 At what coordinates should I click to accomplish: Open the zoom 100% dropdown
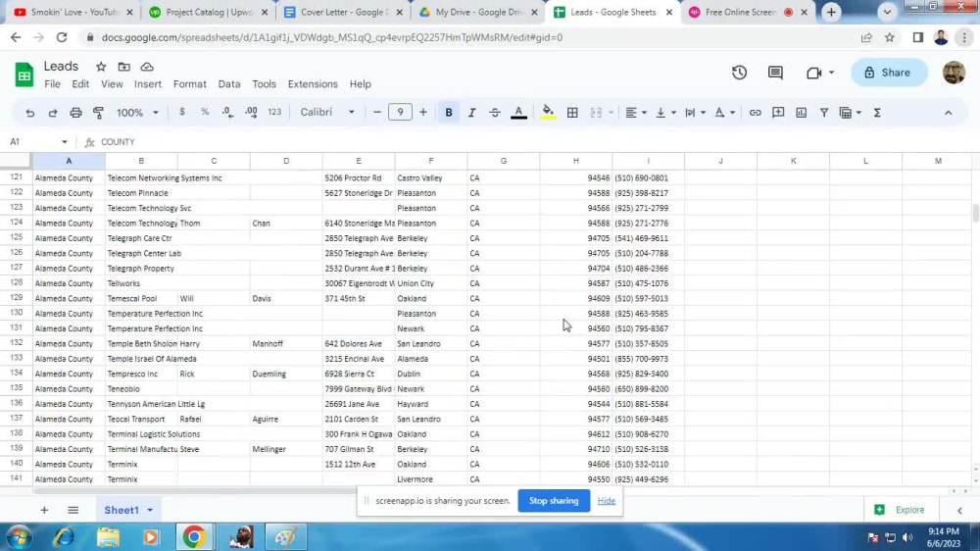tap(137, 113)
